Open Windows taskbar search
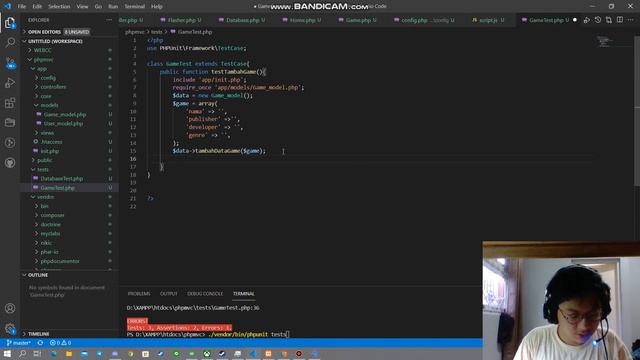The height and width of the screenshot is (360, 640). click(22, 353)
